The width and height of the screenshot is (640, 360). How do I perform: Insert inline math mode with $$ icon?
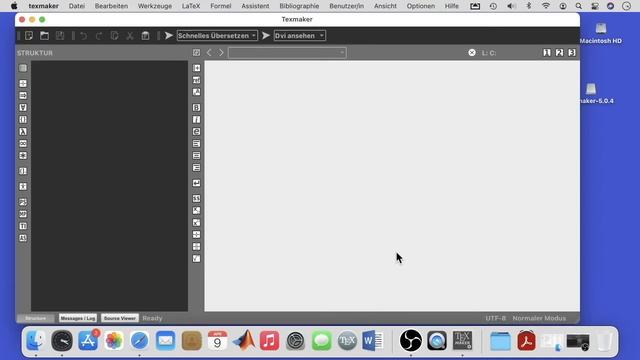point(196,198)
